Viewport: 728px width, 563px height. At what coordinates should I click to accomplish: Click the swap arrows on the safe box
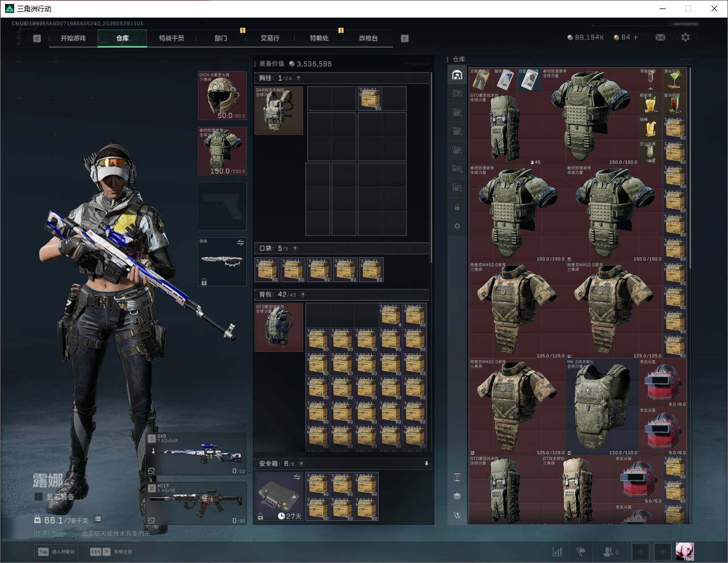[x=296, y=478]
